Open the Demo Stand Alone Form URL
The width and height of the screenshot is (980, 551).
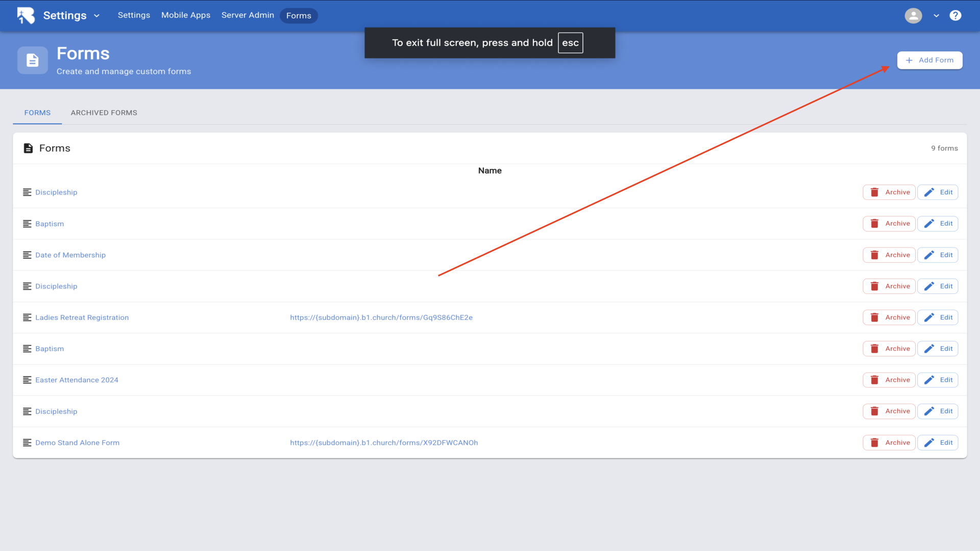click(x=384, y=443)
